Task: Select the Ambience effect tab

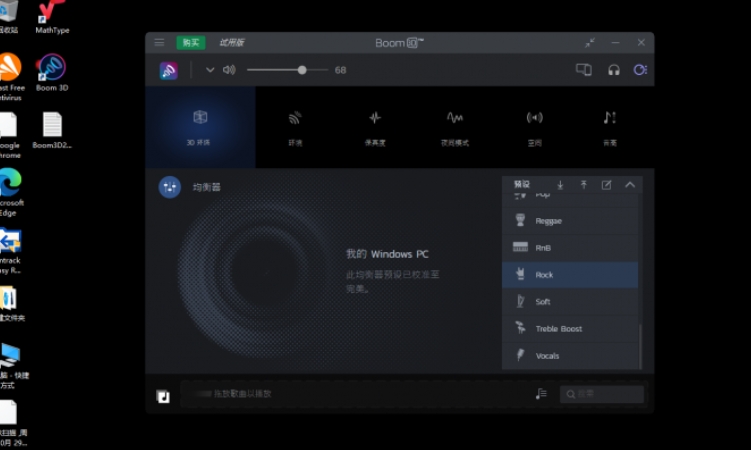Action: 295,127
